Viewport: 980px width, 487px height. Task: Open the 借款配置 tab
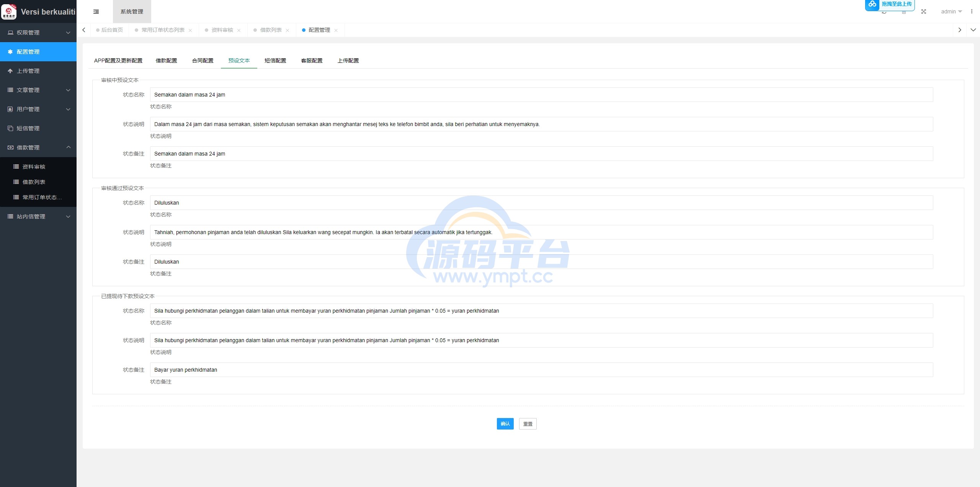click(x=167, y=61)
